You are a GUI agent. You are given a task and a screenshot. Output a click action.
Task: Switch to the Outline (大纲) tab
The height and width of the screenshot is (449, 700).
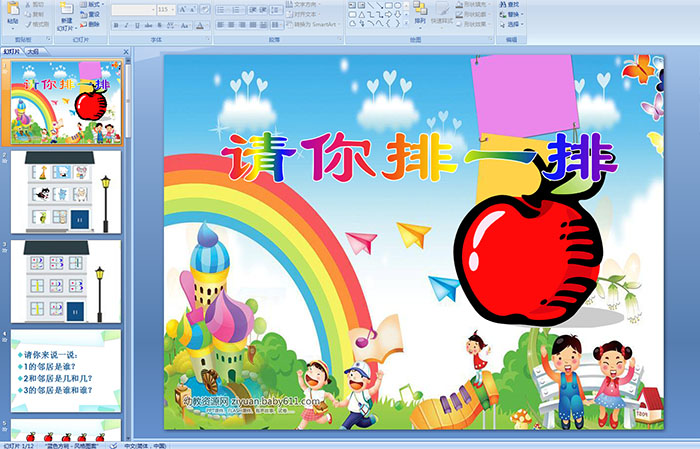pos(33,50)
